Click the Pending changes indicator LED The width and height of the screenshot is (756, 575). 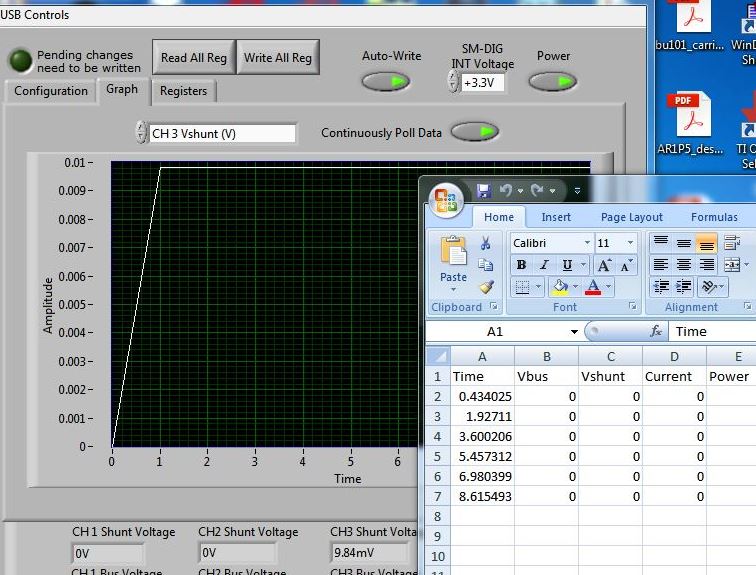pyautogui.click(x=21, y=61)
